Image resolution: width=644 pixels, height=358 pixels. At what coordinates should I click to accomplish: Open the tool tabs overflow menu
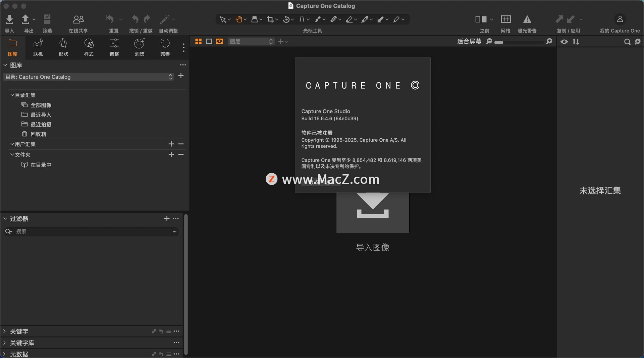(x=183, y=47)
